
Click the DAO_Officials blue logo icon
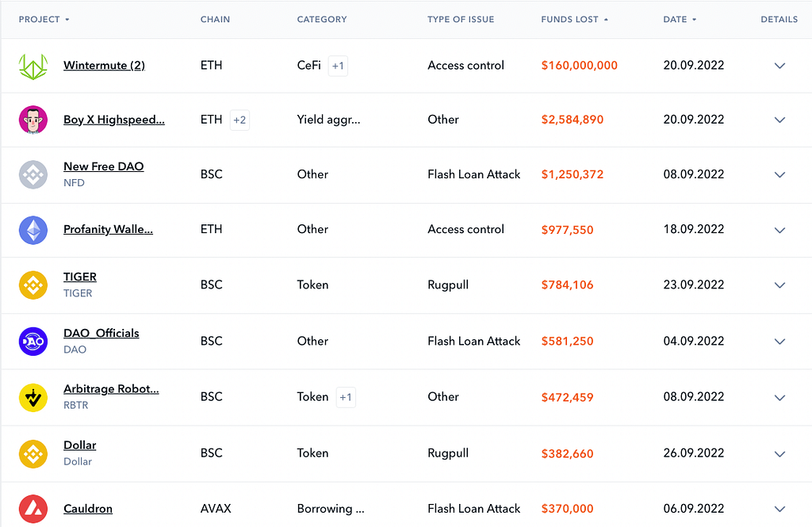click(33, 342)
